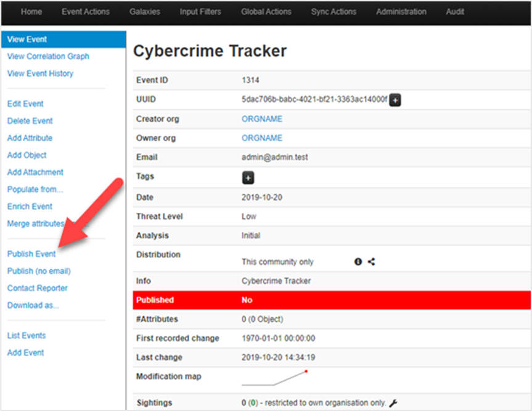Click the Last change timestamp 2019-10-20 14:34:19

pyautogui.click(x=278, y=357)
